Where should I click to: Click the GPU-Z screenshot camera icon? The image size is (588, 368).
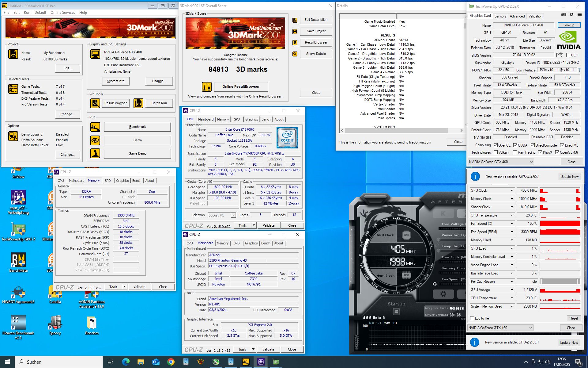pos(563,14)
